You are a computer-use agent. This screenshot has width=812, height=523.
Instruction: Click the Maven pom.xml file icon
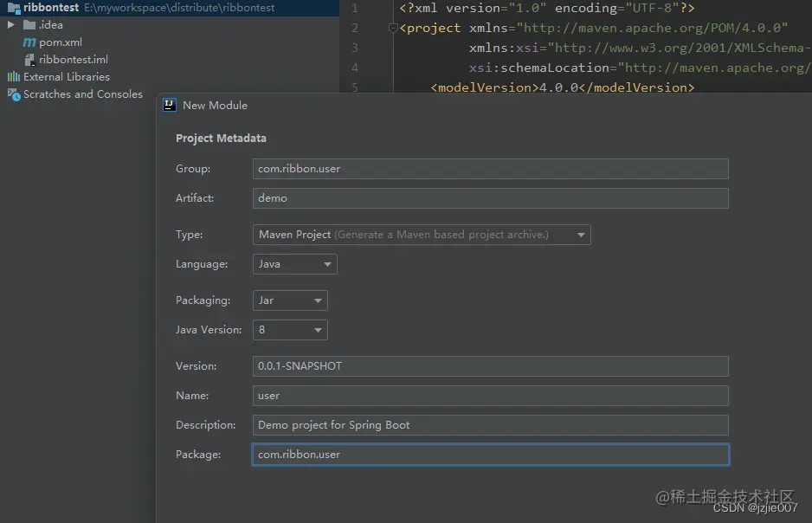(29, 42)
